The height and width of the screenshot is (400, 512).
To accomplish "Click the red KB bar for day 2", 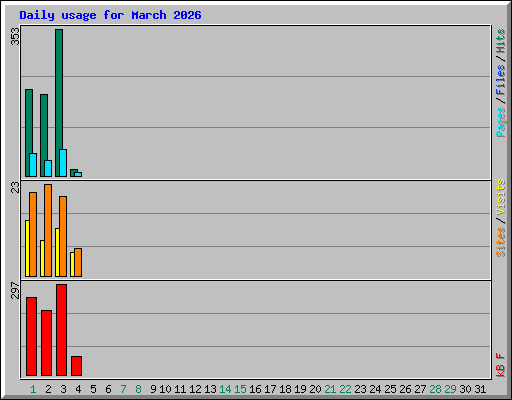I will click(x=46, y=343).
